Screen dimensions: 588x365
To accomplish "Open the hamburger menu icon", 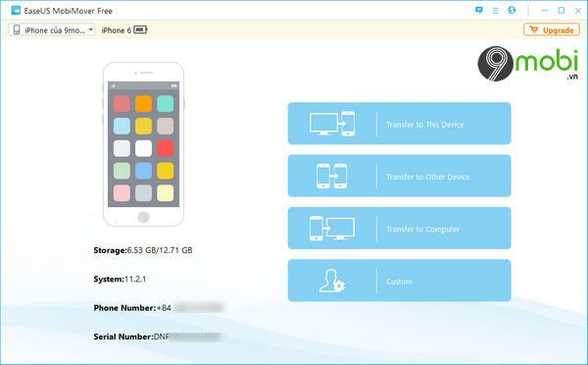I will click(x=495, y=11).
